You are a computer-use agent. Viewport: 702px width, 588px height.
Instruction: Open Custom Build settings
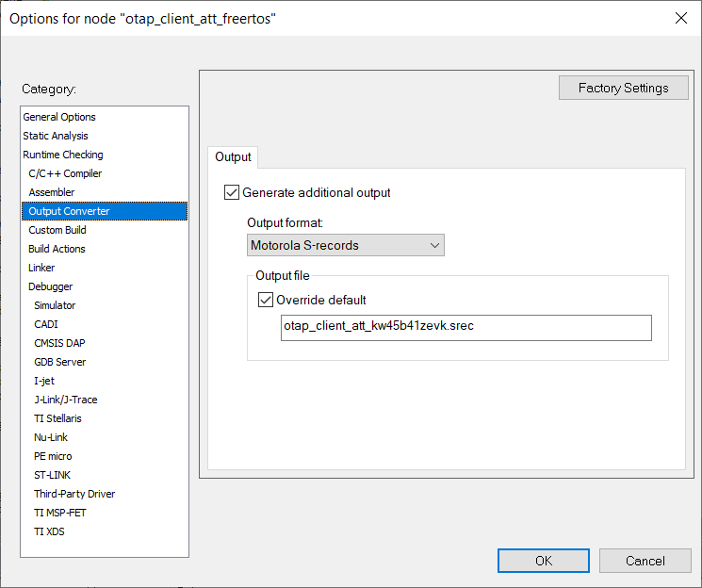pyautogui.click(x=57, y=230)
